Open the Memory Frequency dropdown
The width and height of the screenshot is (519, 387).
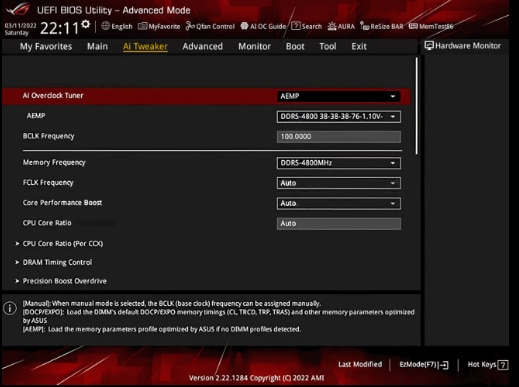339,163
